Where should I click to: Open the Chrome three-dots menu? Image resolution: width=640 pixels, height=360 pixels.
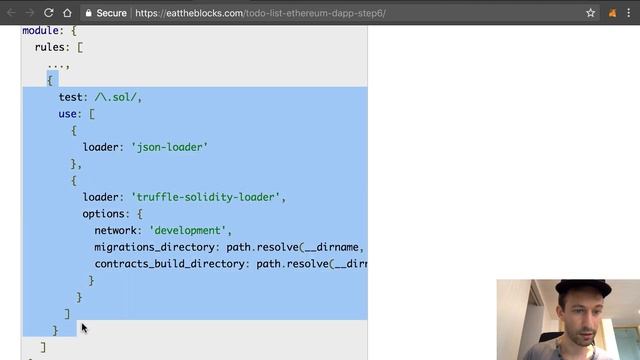[629, 13]
